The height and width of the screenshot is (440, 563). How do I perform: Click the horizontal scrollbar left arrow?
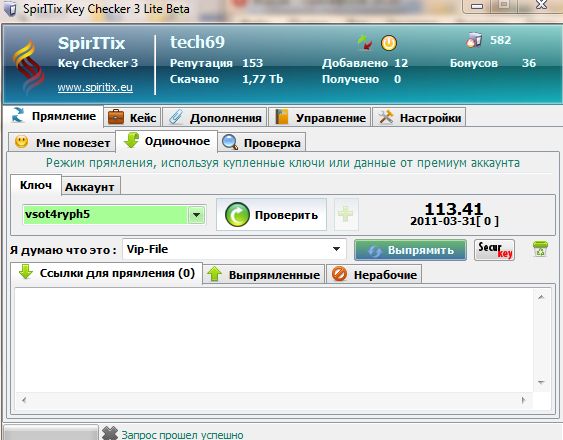(x=24, y=399)
